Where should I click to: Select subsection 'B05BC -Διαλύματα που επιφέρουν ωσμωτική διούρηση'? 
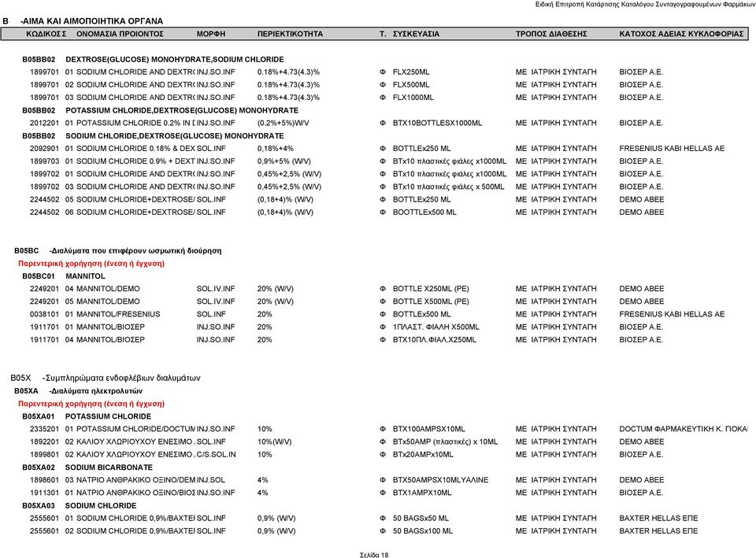(117, 251)
